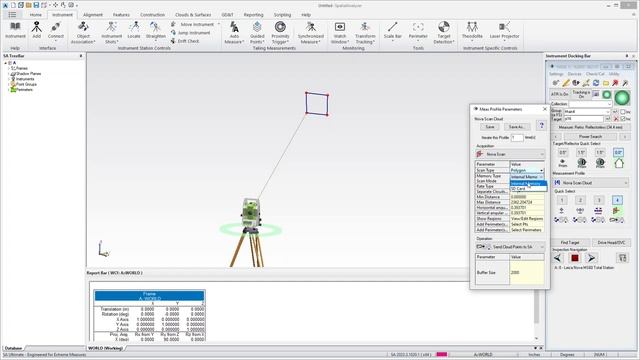This screenshot has width=640, height=360.
Task: Open the Alignment ribbon tab
Action: pyautogui.click(x=93, y=15)
